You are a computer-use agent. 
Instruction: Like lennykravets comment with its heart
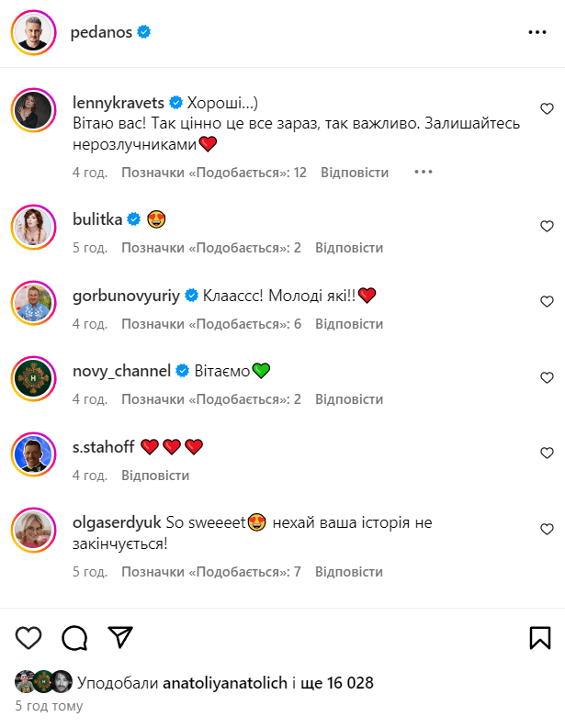pyautogui.click(x=547, y=108)
